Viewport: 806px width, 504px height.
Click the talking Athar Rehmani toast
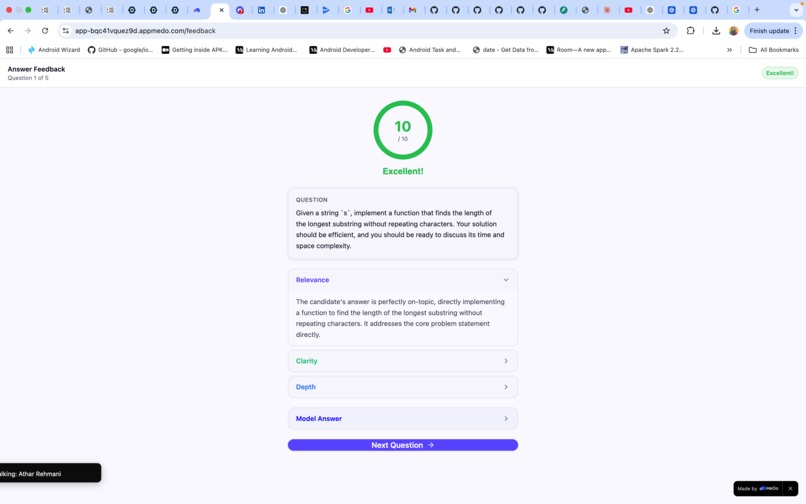pos(50,473)
